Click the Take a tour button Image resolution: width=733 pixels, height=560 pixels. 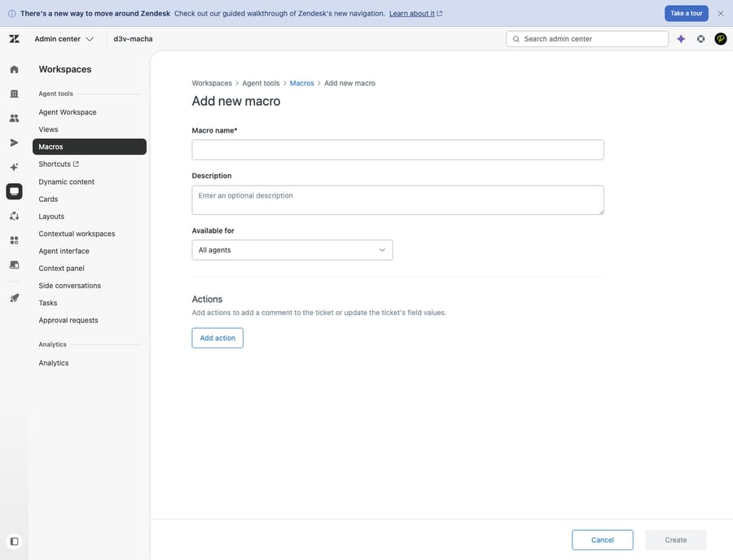click(x=687, y=14)
